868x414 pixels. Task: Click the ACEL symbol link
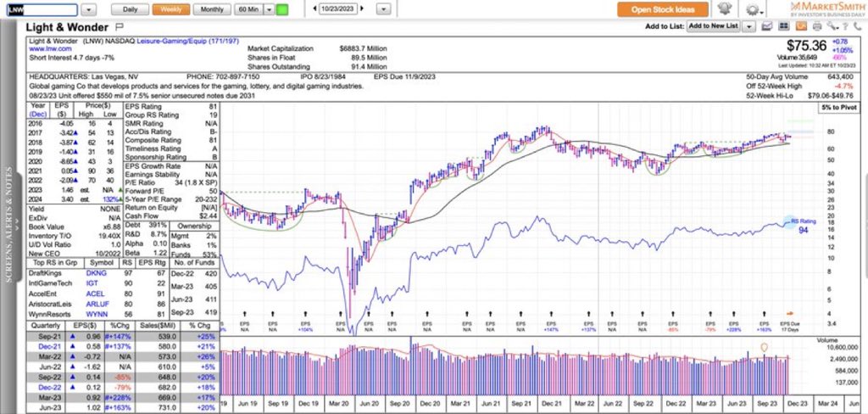tap(93, 294)
